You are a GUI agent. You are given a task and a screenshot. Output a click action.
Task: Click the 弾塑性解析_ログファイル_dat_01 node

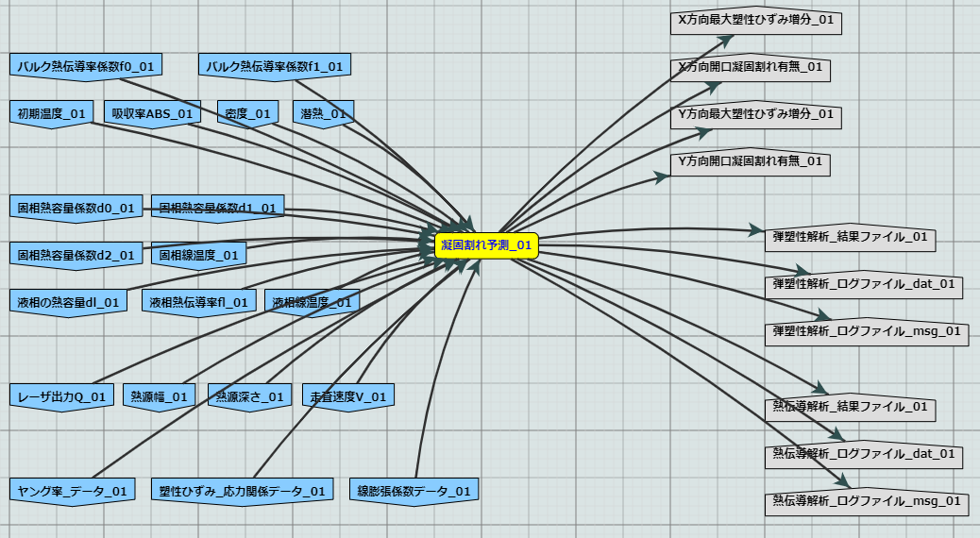(x=864, y=284)
